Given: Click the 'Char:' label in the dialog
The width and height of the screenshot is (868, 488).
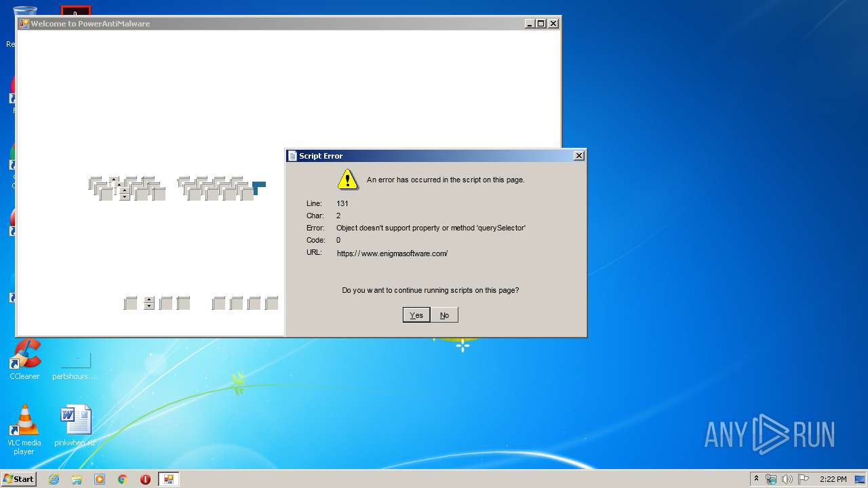Looking at the screenshot, I should click(315, 216).
